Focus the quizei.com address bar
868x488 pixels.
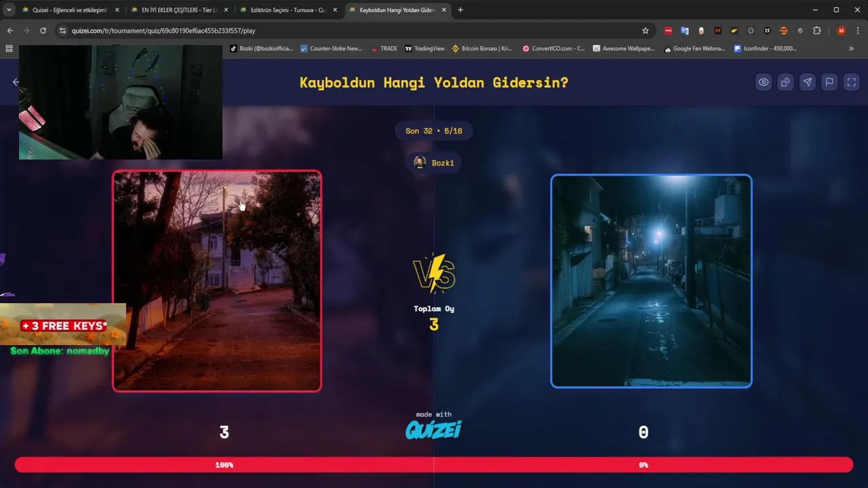(x=353, y=30)
